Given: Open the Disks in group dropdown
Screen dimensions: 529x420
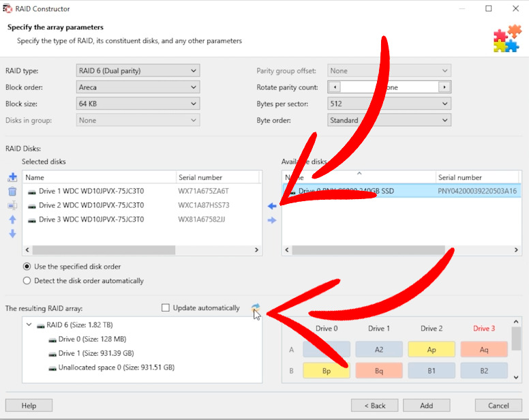Looking at the screenshot, I should 138,120.
